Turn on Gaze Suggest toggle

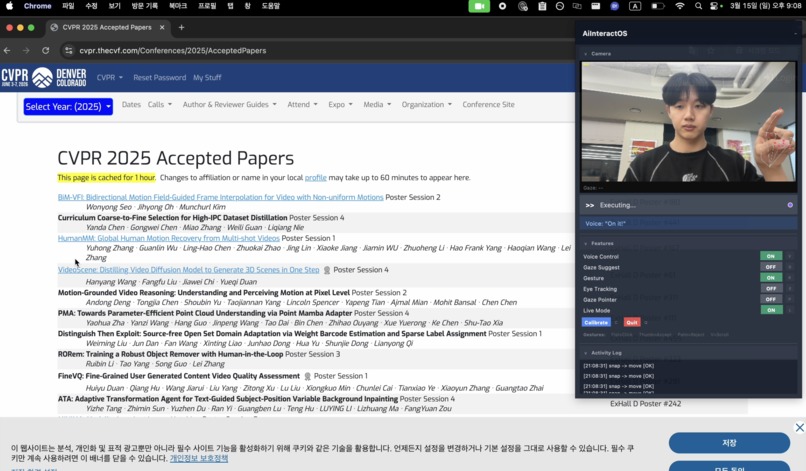click(771, 267)
